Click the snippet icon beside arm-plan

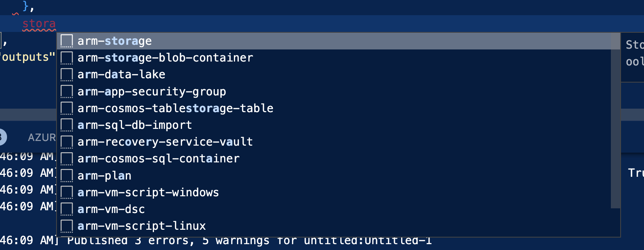(x=67, y=175)
